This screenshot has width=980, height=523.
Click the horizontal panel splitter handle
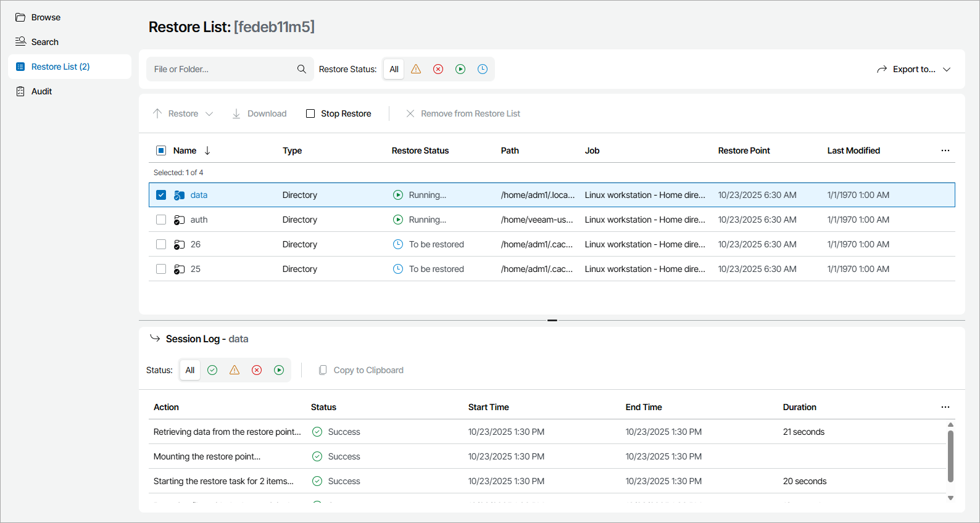[x=552, y=320]
